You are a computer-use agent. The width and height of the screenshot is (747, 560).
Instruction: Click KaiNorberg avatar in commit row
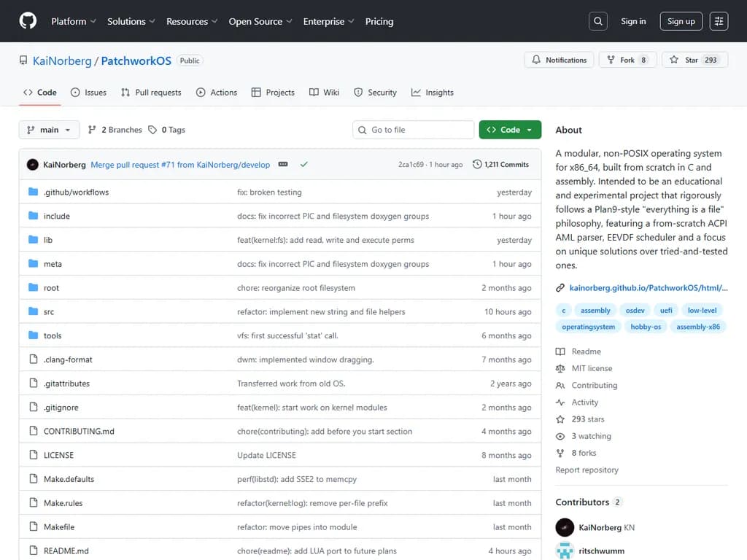click(33, 165)
